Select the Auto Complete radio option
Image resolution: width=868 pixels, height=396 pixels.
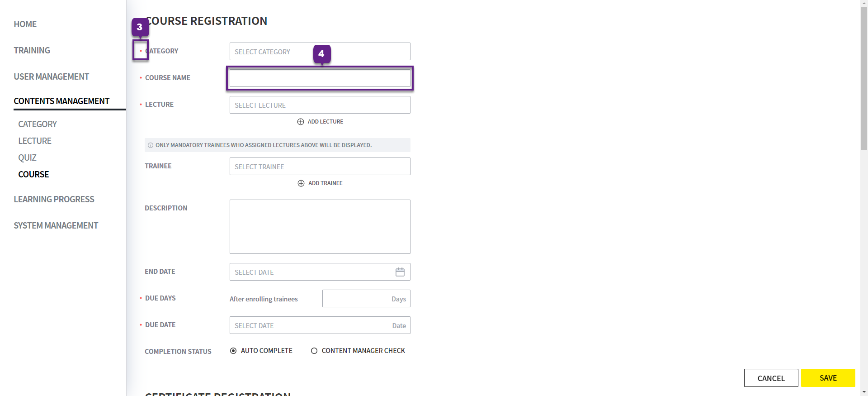233,351
